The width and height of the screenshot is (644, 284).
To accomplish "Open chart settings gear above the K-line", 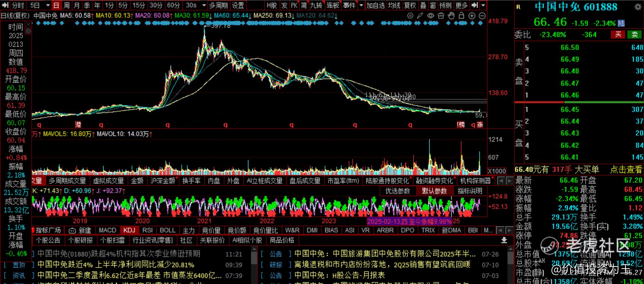I will tap(410, 16).
